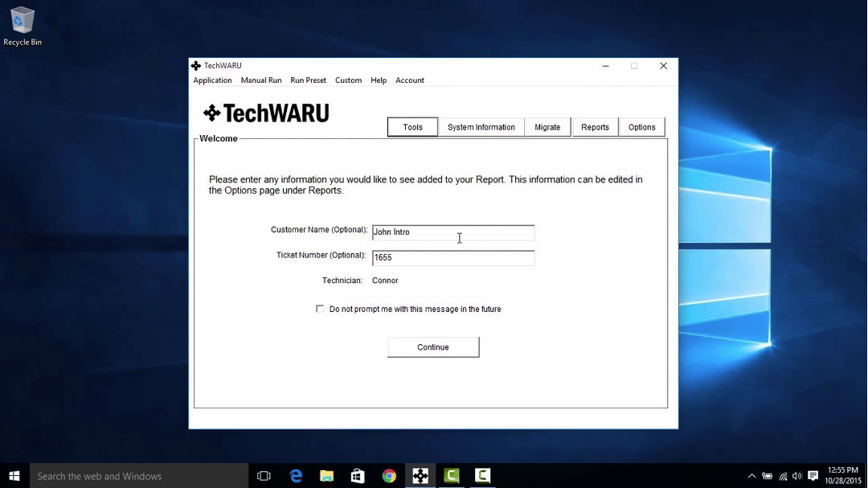Open the Windows Store taskbar icon
This screenshot has width=868, height=488.
pyautogui.click(x=358, y=476)
